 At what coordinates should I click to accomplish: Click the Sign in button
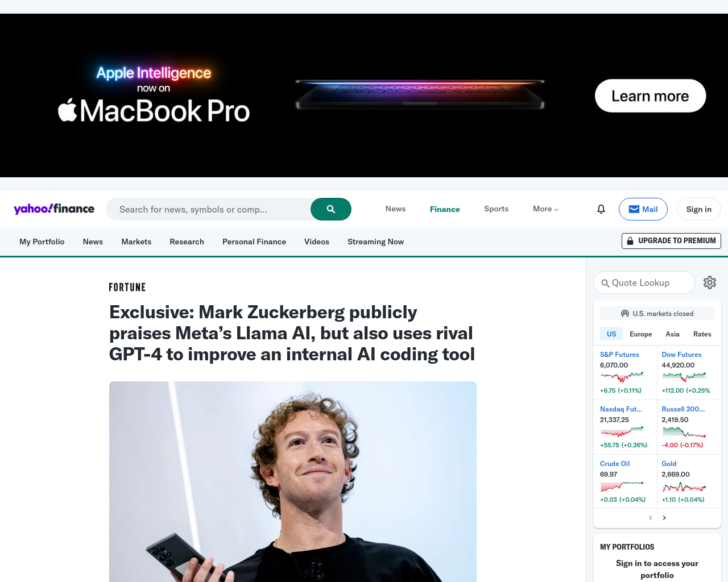[699, 209]
